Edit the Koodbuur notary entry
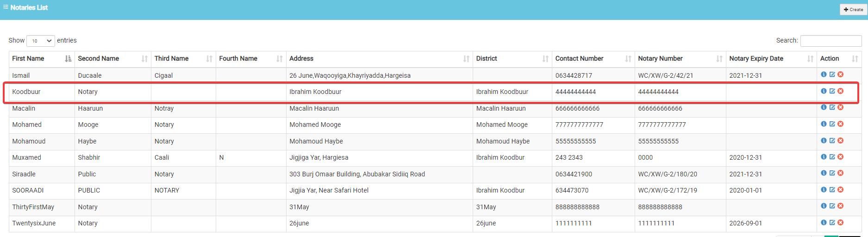 coord(832,91)
